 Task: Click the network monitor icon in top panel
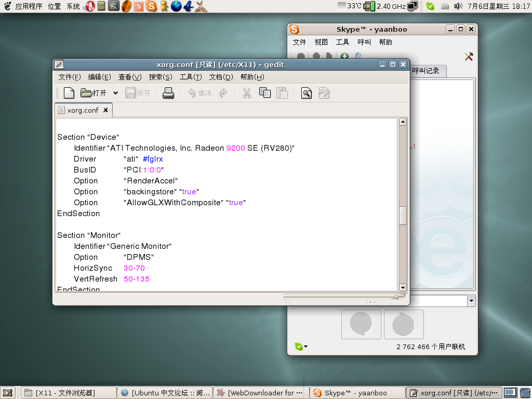[x=412, y=6]
